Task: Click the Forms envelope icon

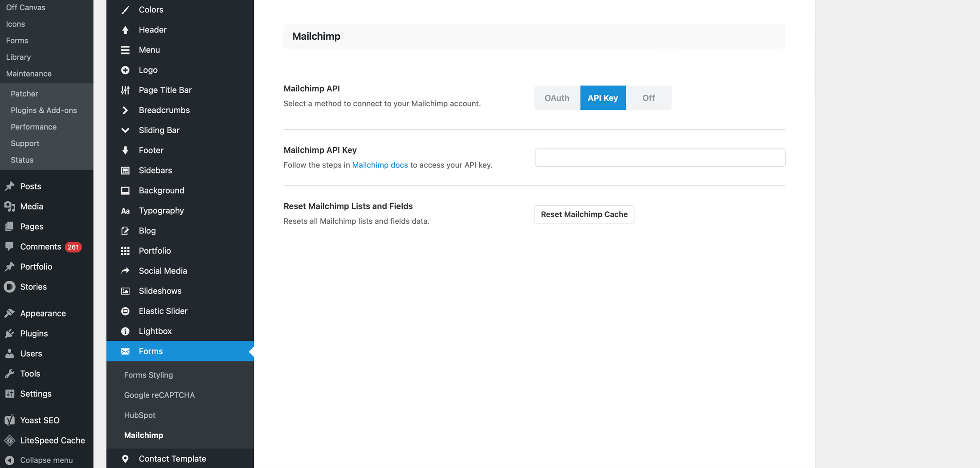Action: pos(125,351)
